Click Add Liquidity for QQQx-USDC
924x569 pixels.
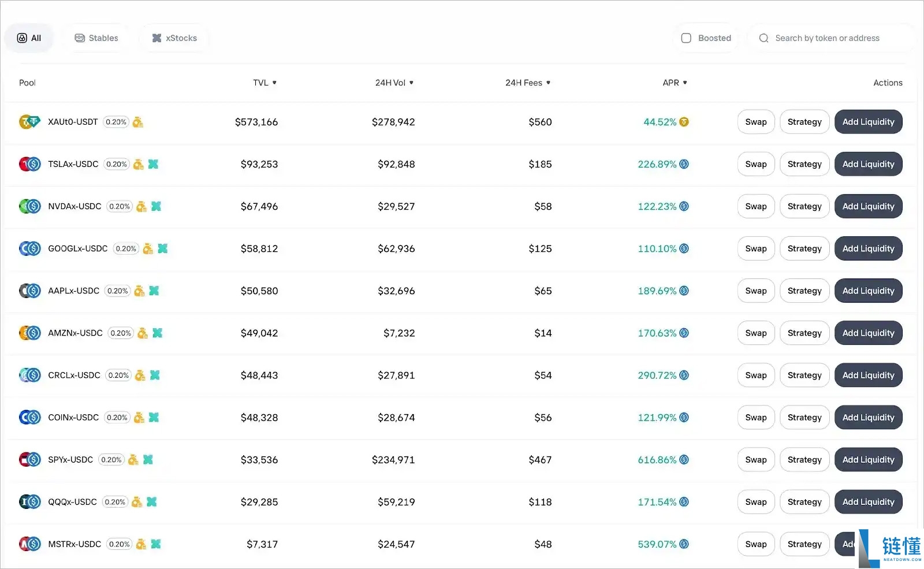point(868,501)
